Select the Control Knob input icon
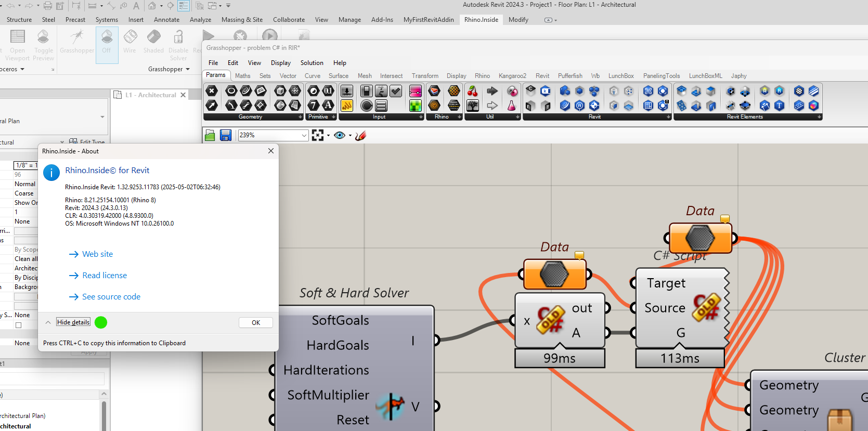Viewport: 868px width, 431px height. pyautogui.click(x=367, y=106)
